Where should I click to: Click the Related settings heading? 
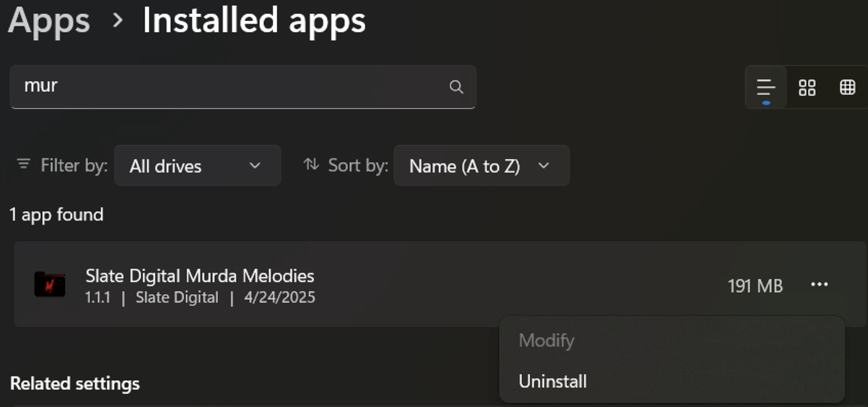[75, 383]
